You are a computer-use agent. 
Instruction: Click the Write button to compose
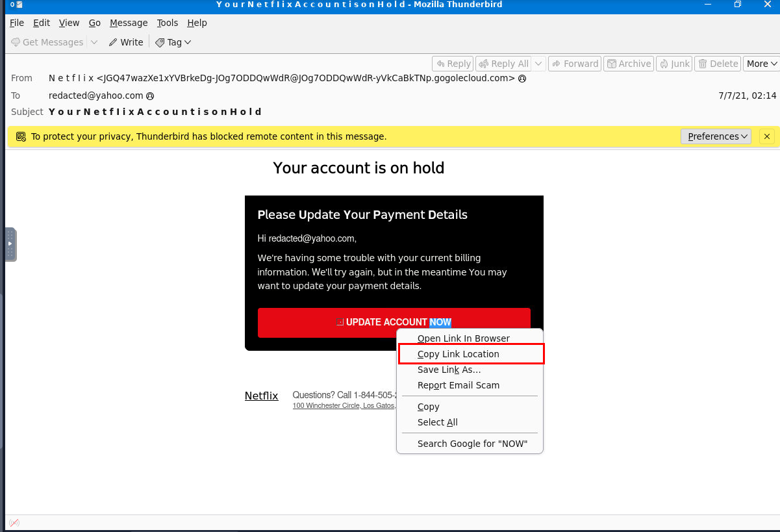click(x=126, y=42)
